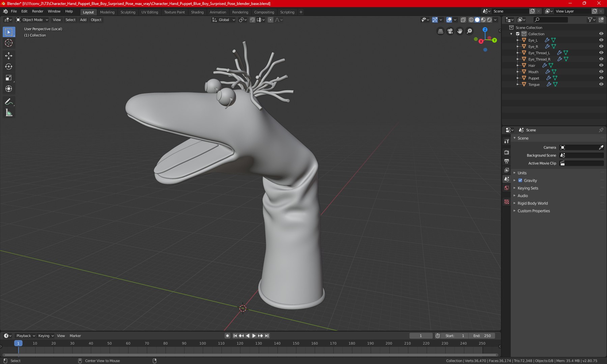Image resolution: width=607 pixels, height=364 pixels.
Task: Hide the Hair object in outliner
Action: pyautogui.click(x=601, y=65)
